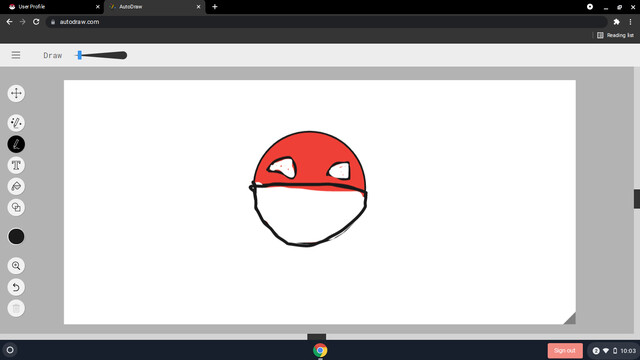Viewport: 640px width, 360px height.
Task: Reload the autodraw.com page
Action: (x=36, y=22)
